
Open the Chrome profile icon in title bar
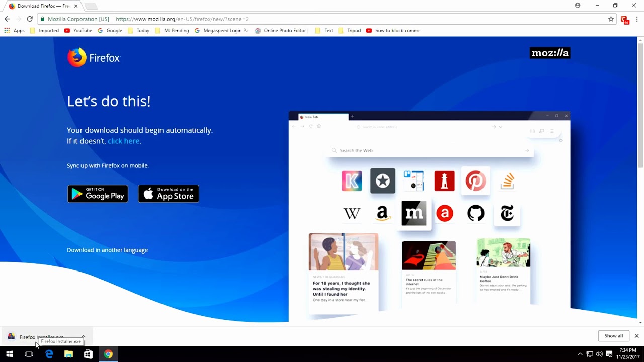(x=578, y=6)
